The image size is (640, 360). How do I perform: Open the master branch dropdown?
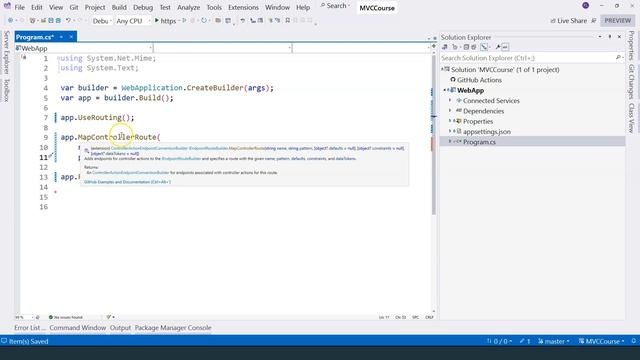(553, 341)
